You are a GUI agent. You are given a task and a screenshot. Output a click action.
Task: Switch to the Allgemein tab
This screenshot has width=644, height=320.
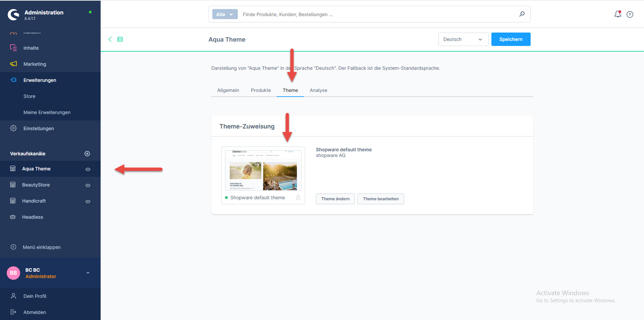pyautogui.click(x=228, y=90)
